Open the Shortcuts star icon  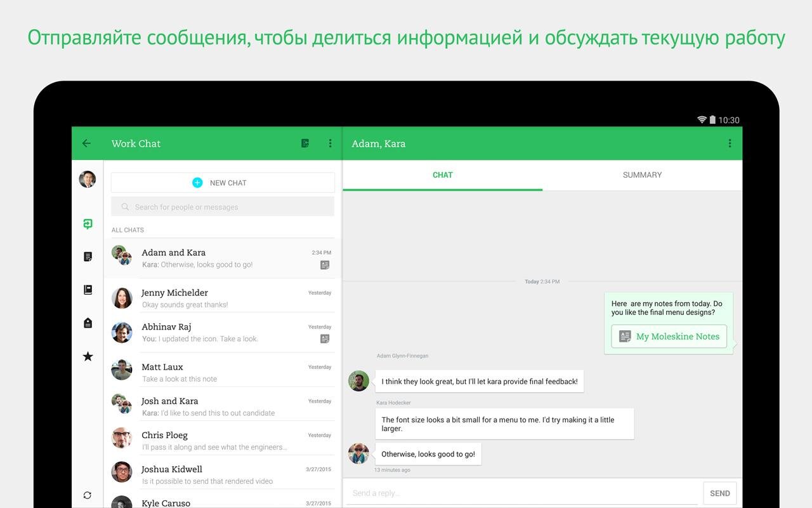[88, 356]
